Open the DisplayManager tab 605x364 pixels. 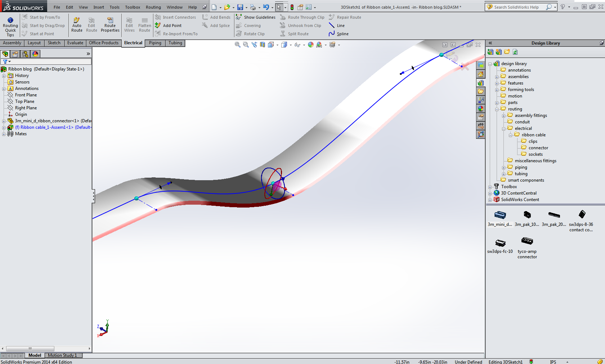pyautogui.click(x=35, y=54)
